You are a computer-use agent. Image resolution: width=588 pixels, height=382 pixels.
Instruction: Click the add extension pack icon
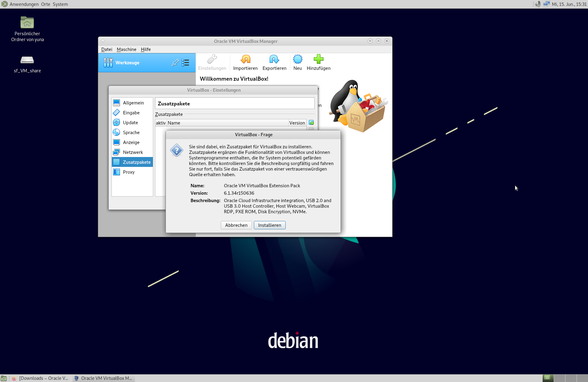click(x=311, y=123)
